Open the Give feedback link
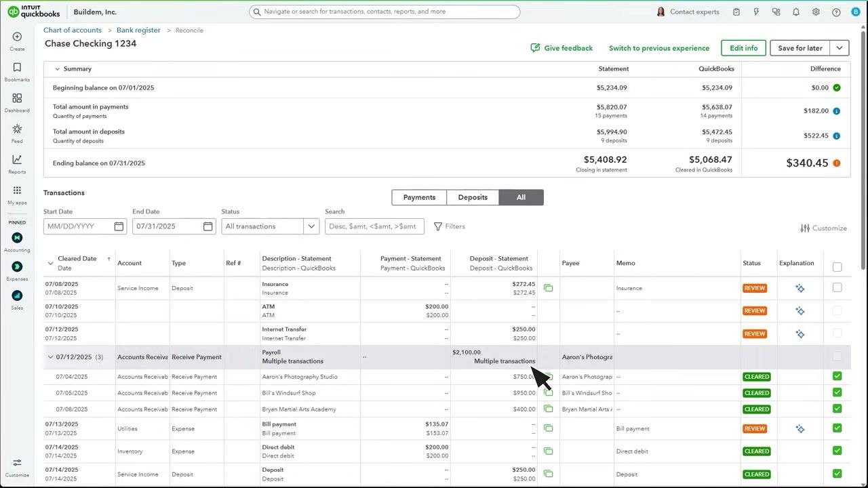Screen dimensions: 868x488 point(561,48)
